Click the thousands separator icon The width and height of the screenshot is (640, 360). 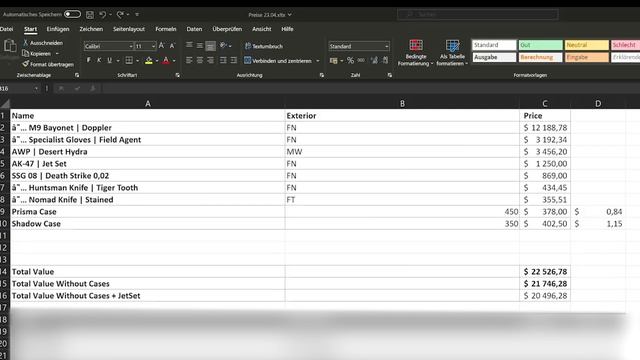(x=361, y=60)
